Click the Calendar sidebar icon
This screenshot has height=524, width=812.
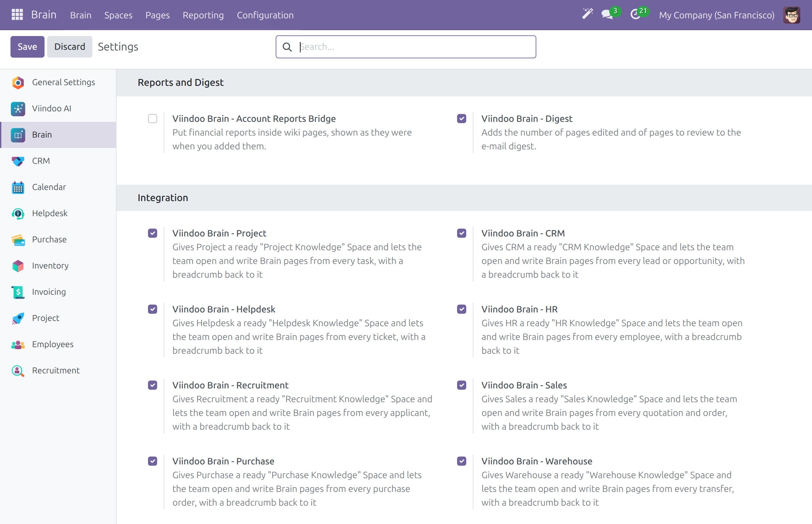(18, 187)
